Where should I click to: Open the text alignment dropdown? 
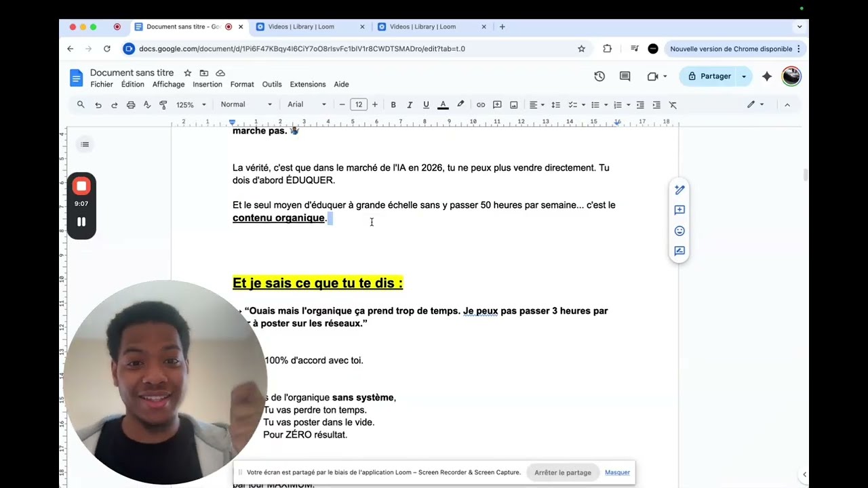(x=536, y=104)
